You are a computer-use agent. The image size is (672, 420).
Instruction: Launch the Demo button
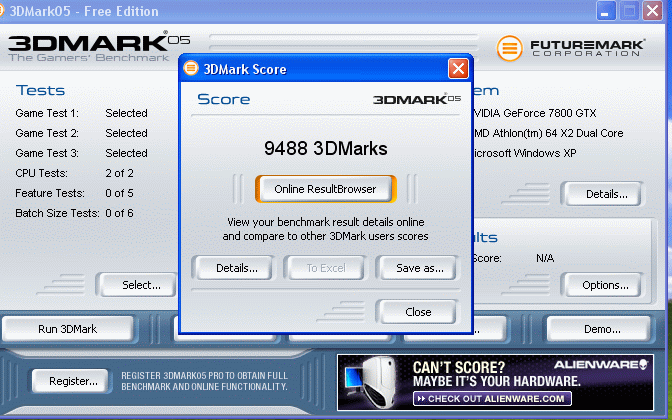[x=600, y=329]
